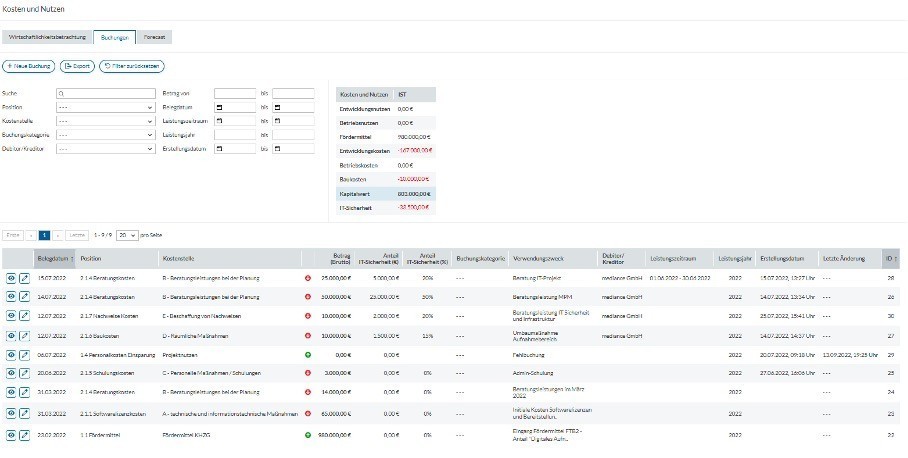The width and height of the screenshot is (908, 458).
Task: View the 'Fehlbuchung' booking entry
Action: 11,355
